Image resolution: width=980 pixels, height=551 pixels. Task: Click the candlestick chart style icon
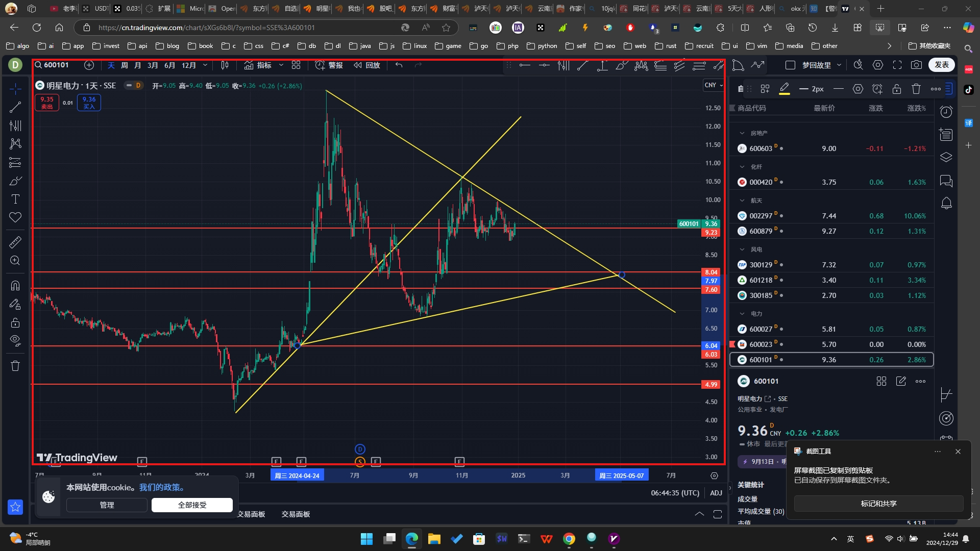click(x=225, y=65)
